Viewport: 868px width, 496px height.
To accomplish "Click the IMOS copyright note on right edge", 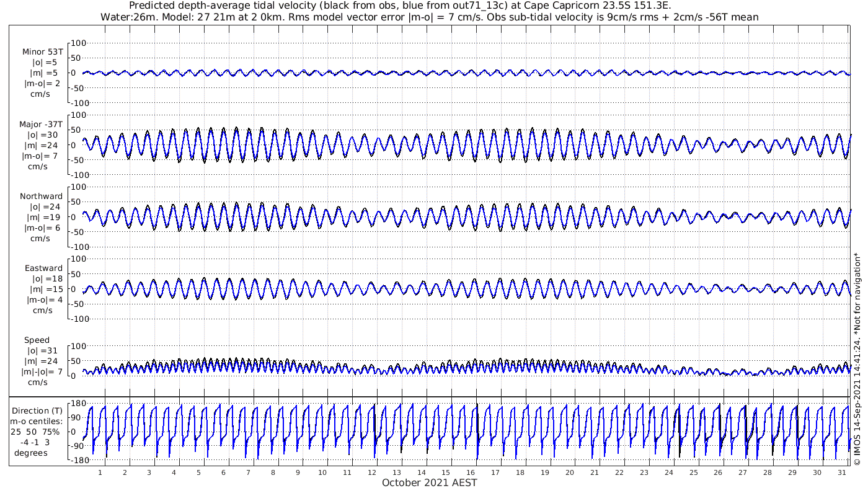I will click(857, 360).
